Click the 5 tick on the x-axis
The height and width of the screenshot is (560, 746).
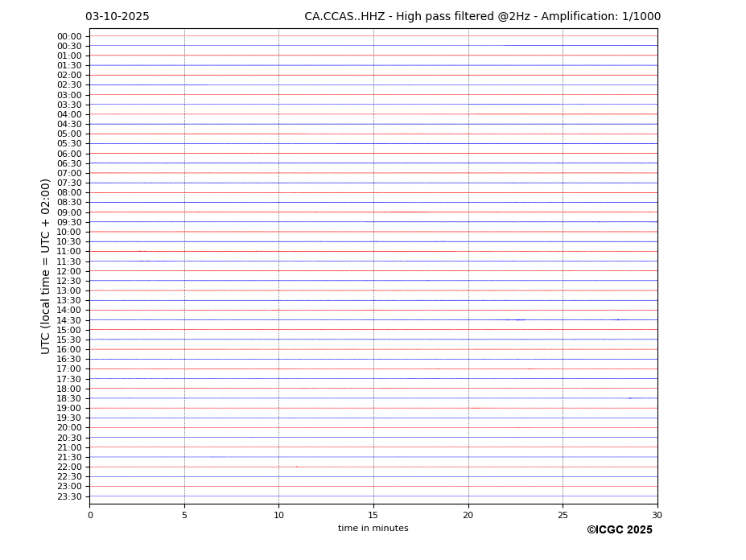tap(184, 515)
